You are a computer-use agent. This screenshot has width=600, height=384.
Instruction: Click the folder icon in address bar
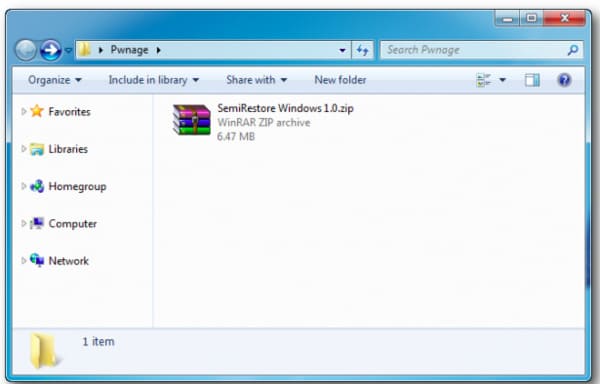(85, 50)
